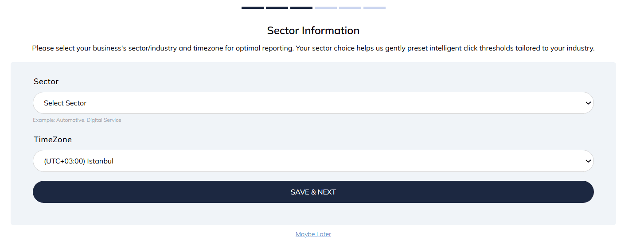Click the Select Sector placeholder text

tap(65, 103)
